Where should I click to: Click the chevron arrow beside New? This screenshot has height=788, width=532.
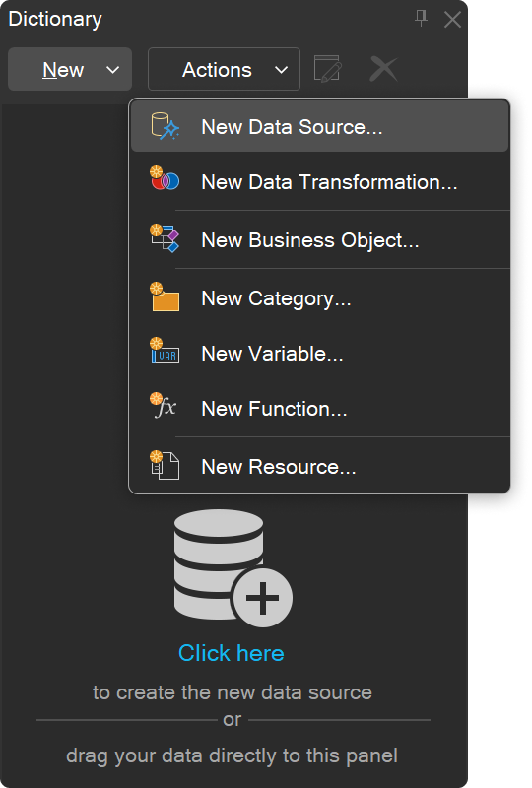pyautogui.click(x=113, y=70)
